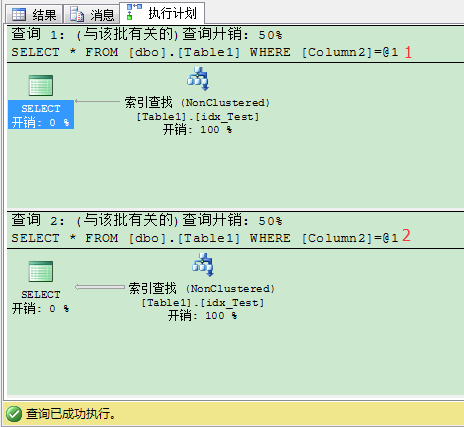Click 开销: 100 % under query 1 index seek
464x427 pixels.
(x=197, y=129)
